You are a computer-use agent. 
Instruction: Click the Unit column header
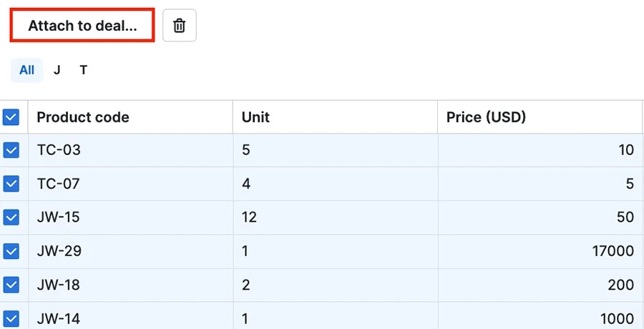(x=335, y=117)
